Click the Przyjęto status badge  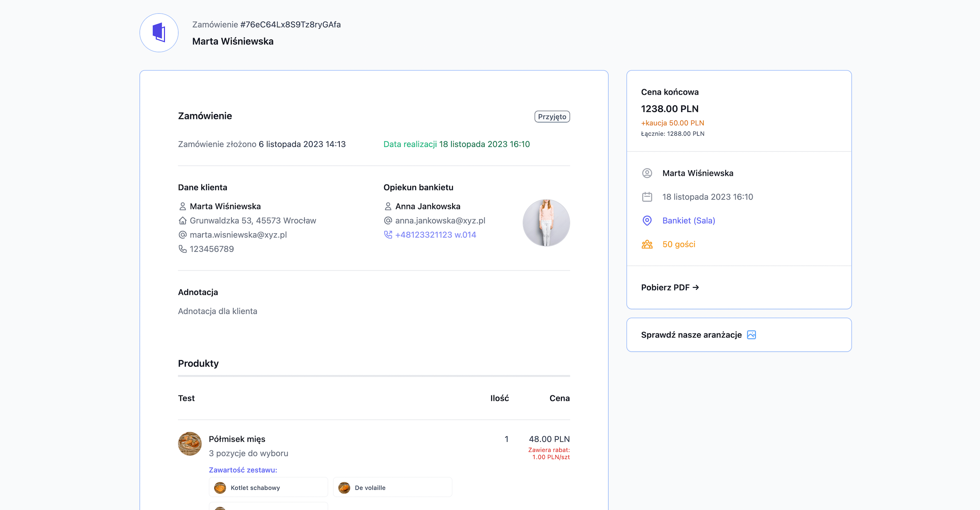click(x=552, y=117)
